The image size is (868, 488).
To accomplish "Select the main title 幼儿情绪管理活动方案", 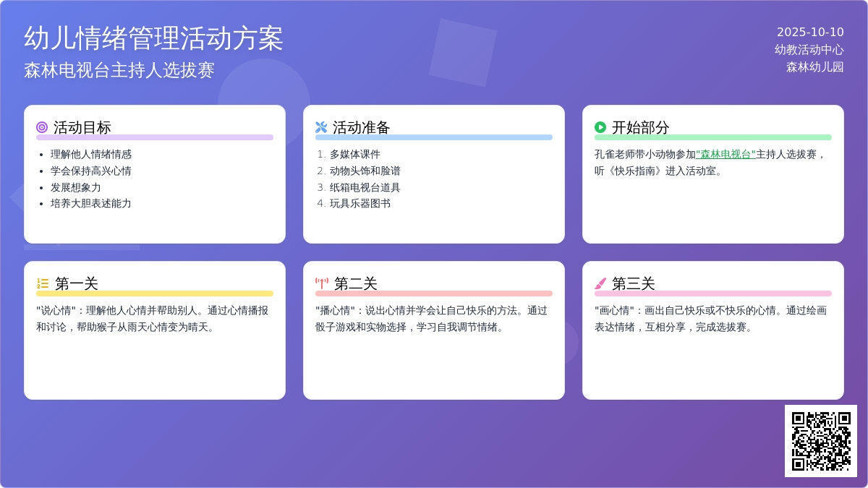I will pyautogui.click(x=153, y=38).
